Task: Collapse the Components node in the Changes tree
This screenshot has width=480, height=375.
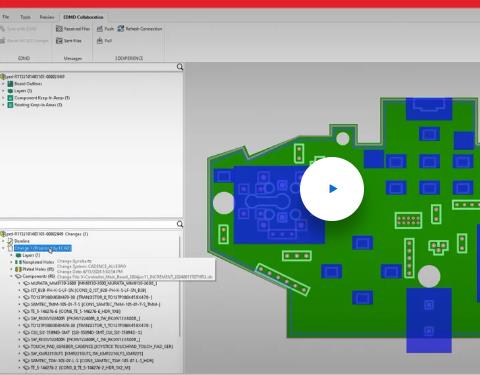Action: pyautogui.click(x=11, y=276)
